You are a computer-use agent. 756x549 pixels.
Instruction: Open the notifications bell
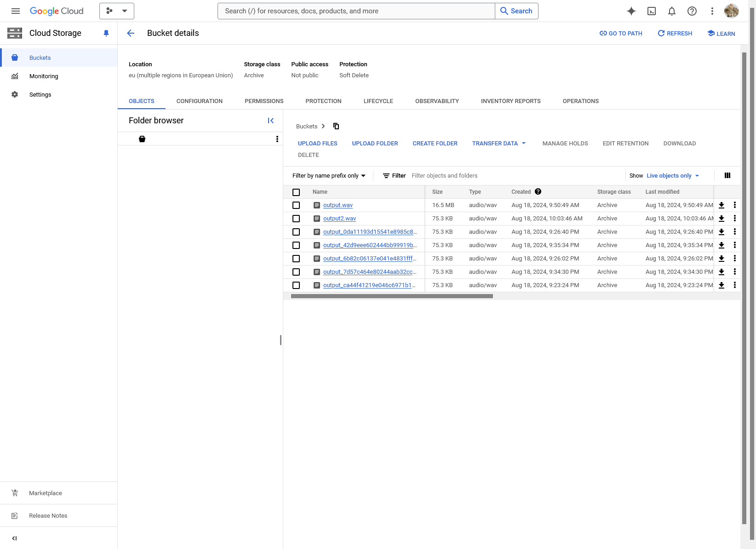pyautogui.click(x=672, y=11)
